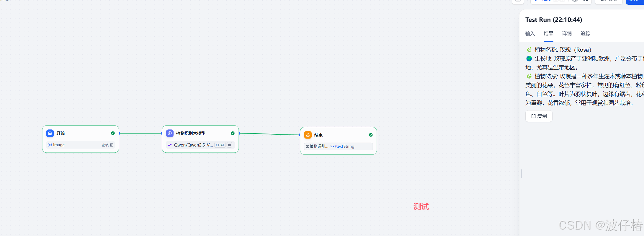This screenshot has height=236, width=644.
Task: Toggle the vision eye icon beside CHAT
Action: click(229, 145)
